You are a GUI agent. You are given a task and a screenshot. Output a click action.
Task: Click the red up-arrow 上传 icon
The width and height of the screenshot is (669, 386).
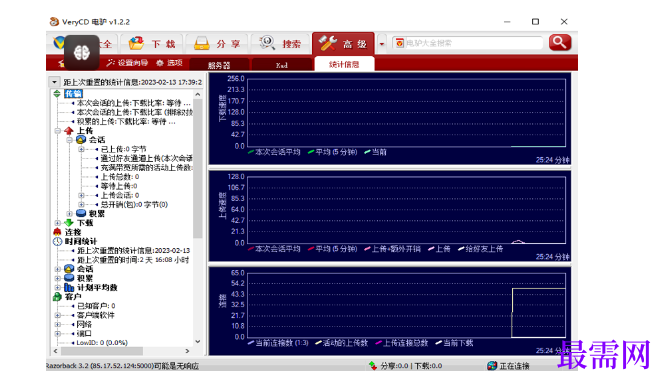click(69, 131)
